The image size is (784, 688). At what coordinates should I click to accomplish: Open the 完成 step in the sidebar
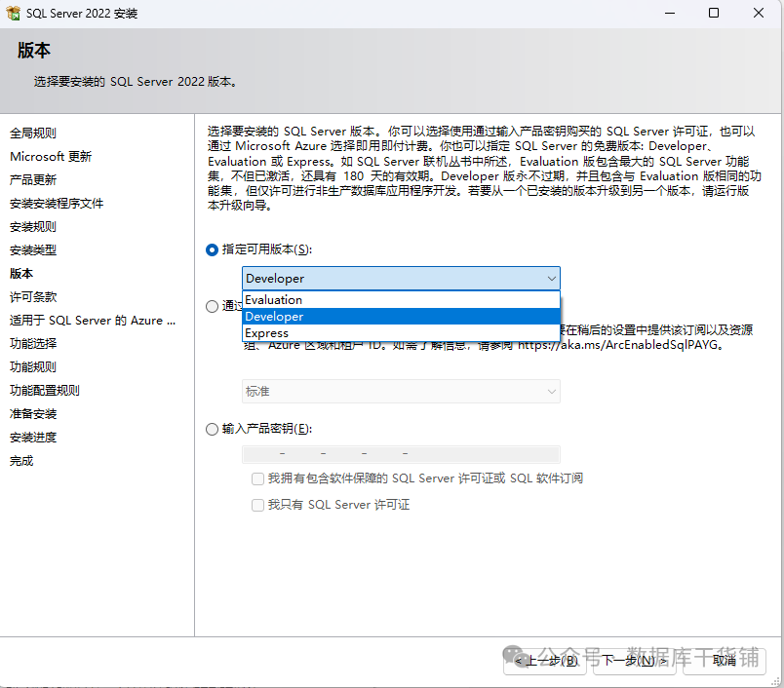[21, 461]
